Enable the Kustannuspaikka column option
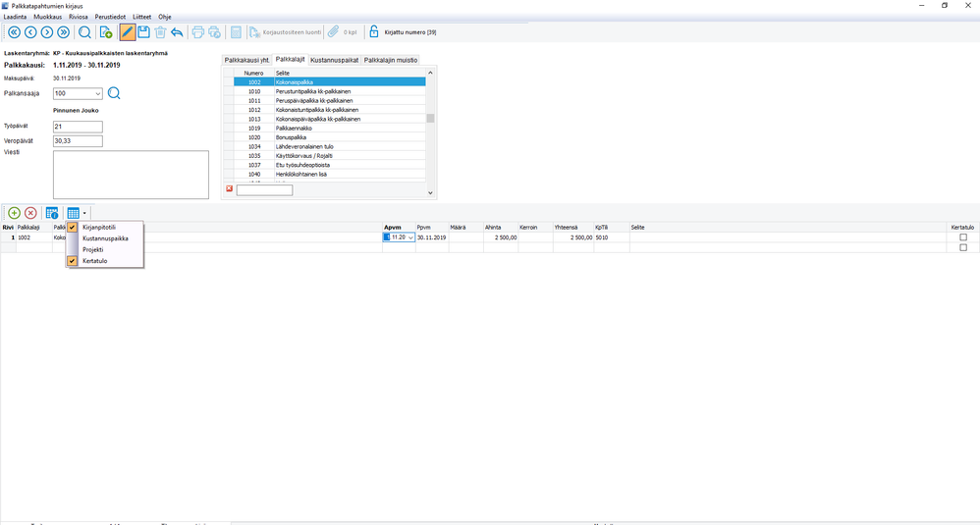The width and height of the screenshot is (980, 525). coord(104,238)
